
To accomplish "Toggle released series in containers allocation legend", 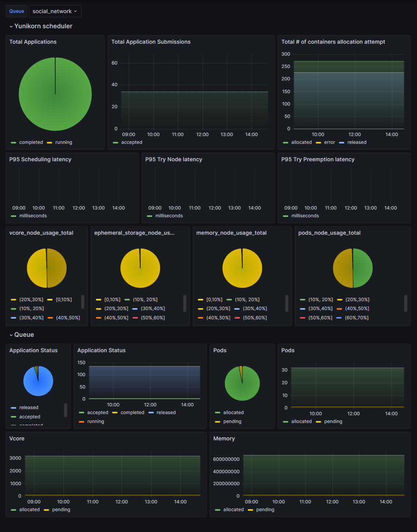I will (x=356, y=142).
